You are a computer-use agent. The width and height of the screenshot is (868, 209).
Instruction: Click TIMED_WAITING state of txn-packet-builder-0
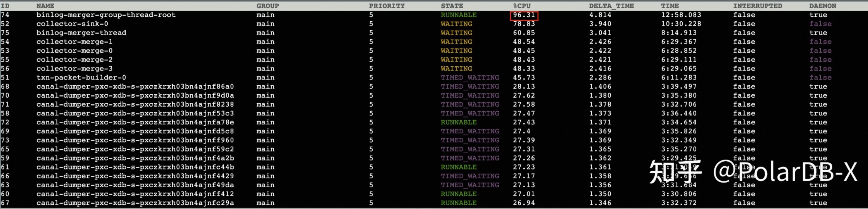tap(470, 77)
